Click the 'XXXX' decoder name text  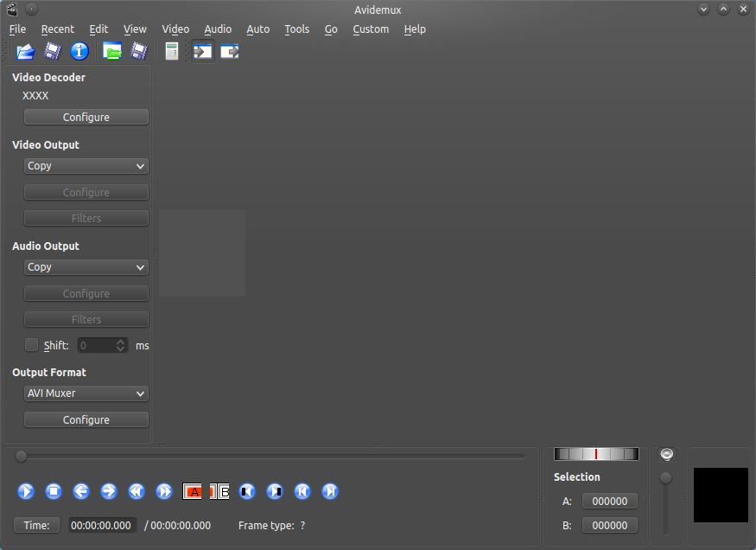point(35,95)
